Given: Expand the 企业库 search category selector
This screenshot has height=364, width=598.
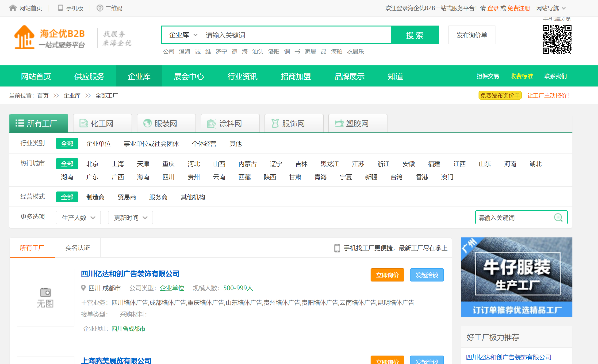Looking at the screenshot, I should tap(183, 35).
